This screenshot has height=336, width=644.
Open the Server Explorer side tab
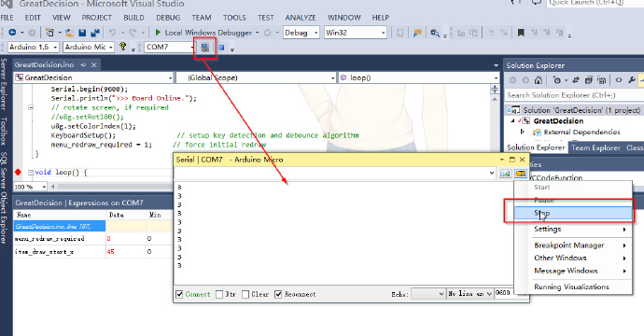point(4,84)
